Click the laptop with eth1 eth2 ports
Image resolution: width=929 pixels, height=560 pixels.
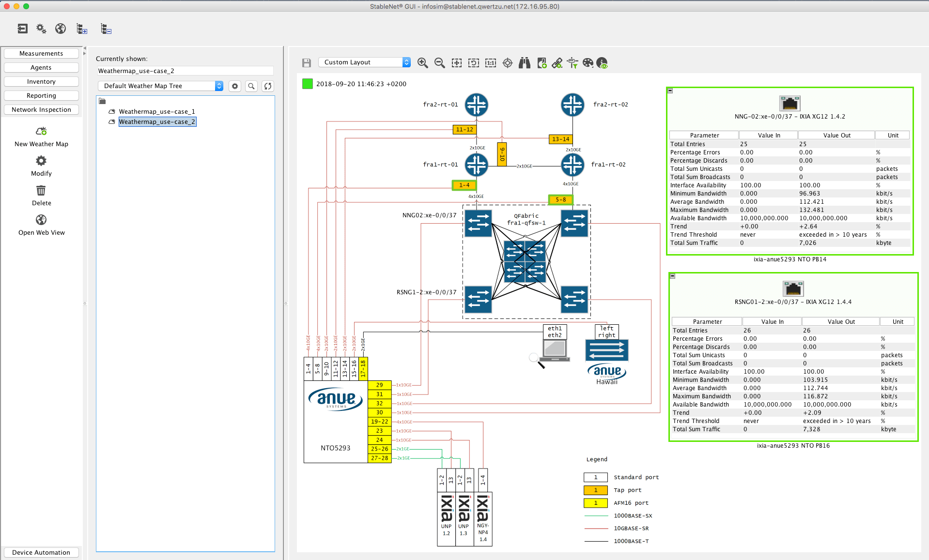point(556,351)
